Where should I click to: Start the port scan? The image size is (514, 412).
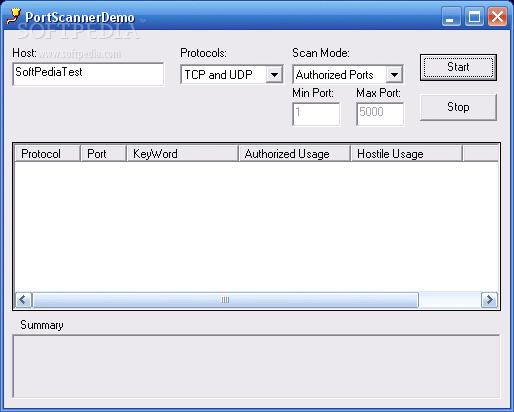click(458, 67)
